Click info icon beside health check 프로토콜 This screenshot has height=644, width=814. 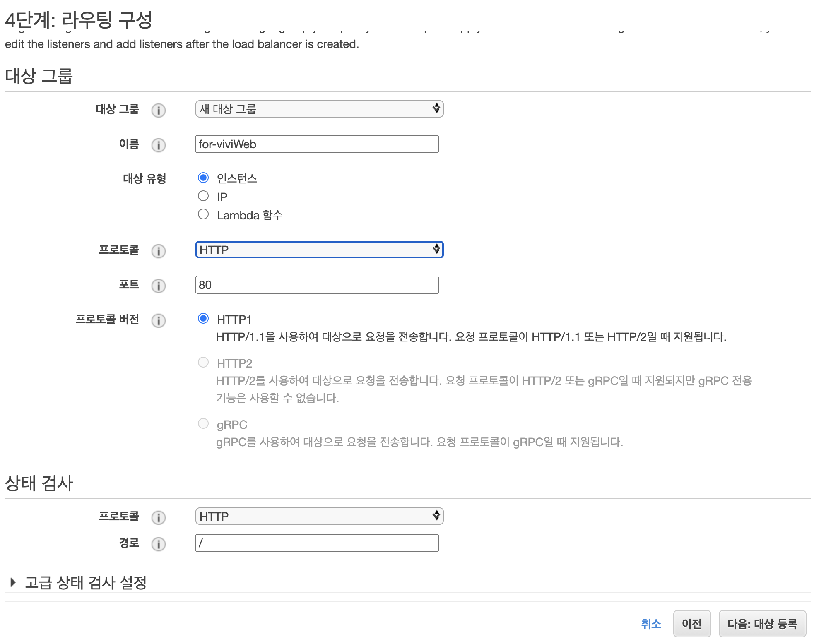[158, 517]
